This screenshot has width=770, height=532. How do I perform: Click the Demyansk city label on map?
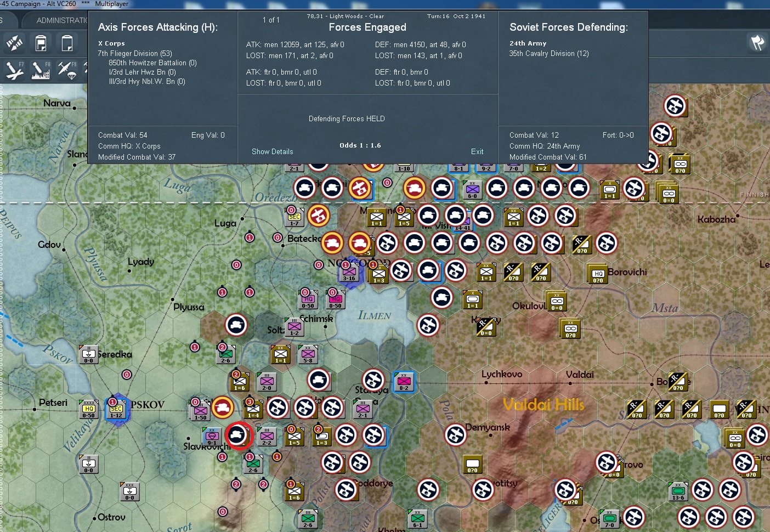(x=488, y=427)
